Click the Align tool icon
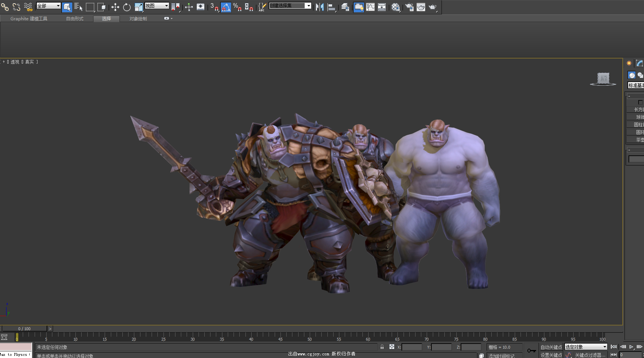 331,7
